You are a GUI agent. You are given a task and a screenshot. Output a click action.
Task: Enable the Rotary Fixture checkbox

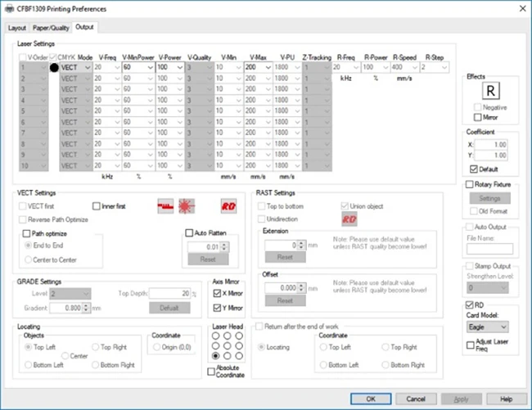click(x=470, y=184)
